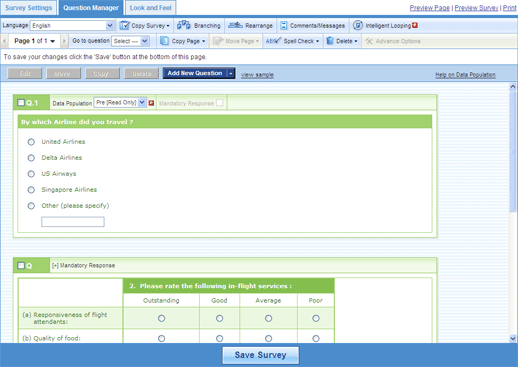This screenshot has height=367, width=518.
Task: Select the Q.1 question checkbox
Action: [x=21, y=102]
